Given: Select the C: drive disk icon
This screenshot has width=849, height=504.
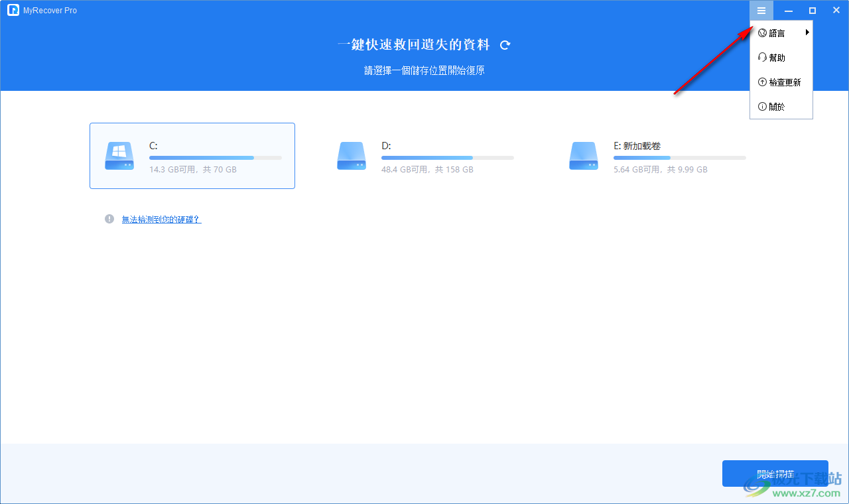Looking at the screenshot, I should 119,156.
